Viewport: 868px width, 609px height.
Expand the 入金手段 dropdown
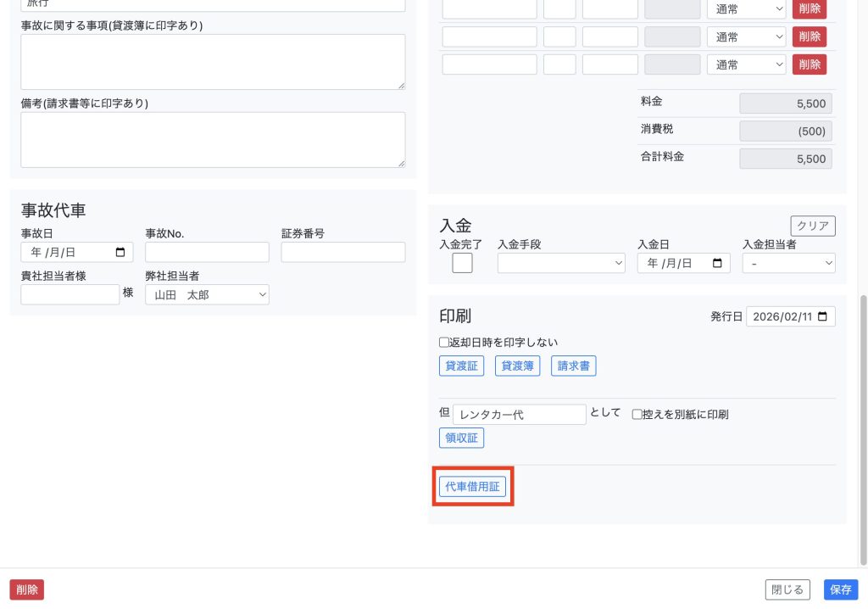point(561,264)
